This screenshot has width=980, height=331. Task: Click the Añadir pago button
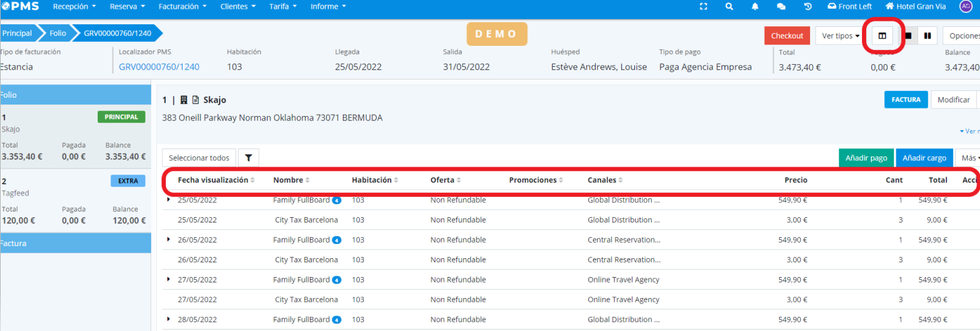click(x=866, y=158)
